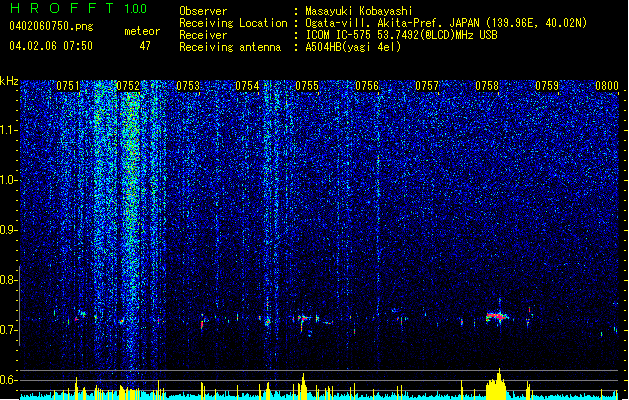Click the Receiver label
This screenshot has width=629, height=400.
click(x=203, y=35)
